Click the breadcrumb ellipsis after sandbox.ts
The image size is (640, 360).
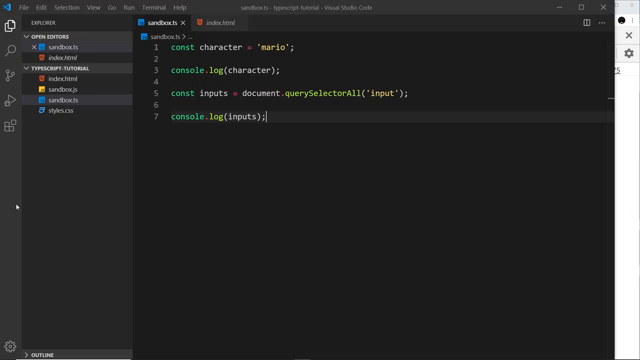click(x=190, y=37)
